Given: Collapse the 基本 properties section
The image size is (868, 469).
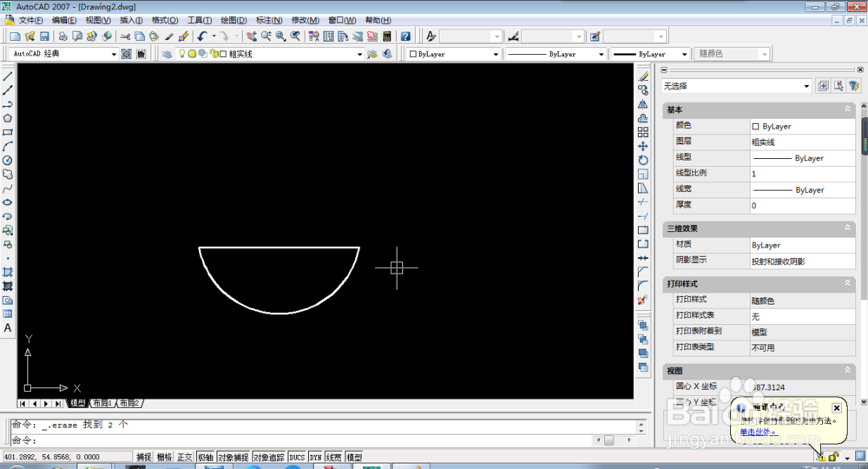Looking at the screenshot, I should 847,109.
